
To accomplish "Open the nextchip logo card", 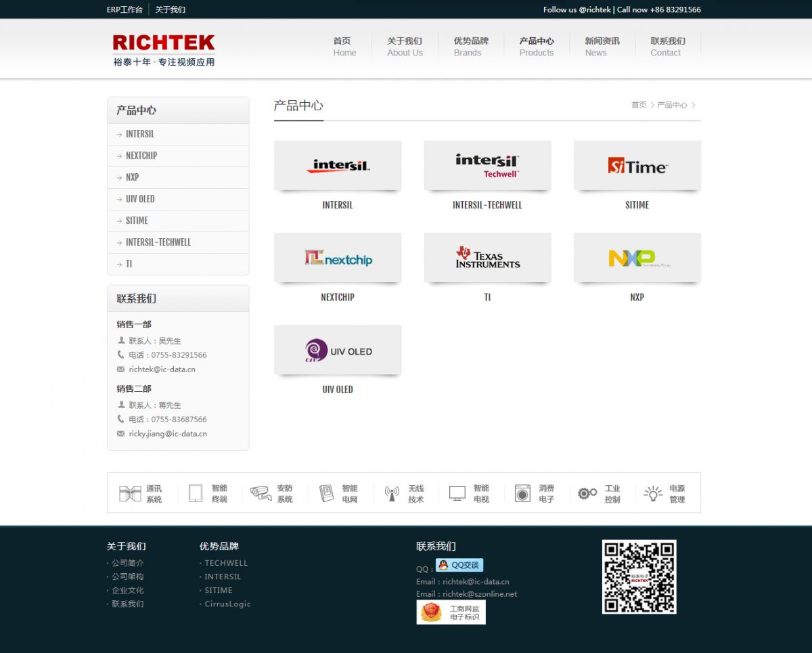I will [x=338, y=258].
